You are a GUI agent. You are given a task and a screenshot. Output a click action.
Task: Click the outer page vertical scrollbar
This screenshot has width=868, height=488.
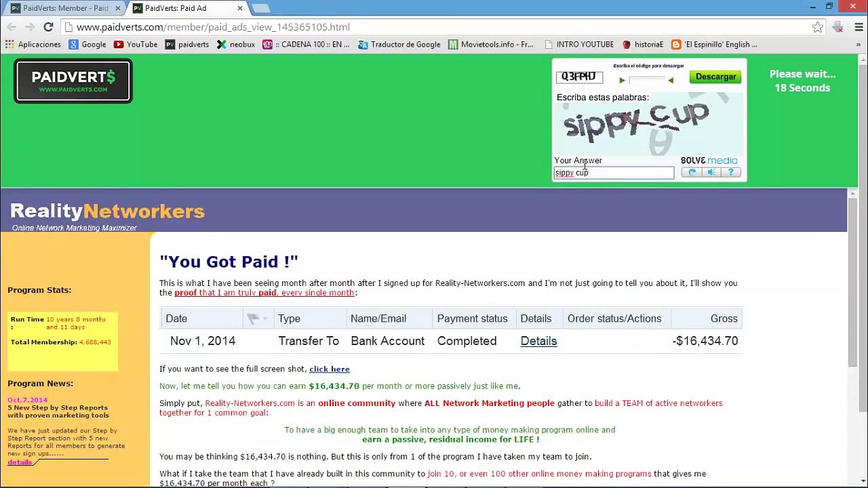click(863, 237)
